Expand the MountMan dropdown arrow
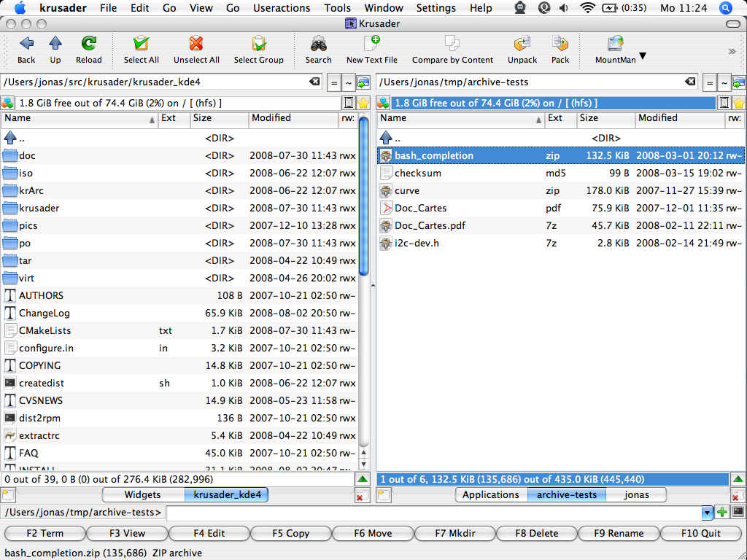Screen dimensions: 747x560 [643, 56]
